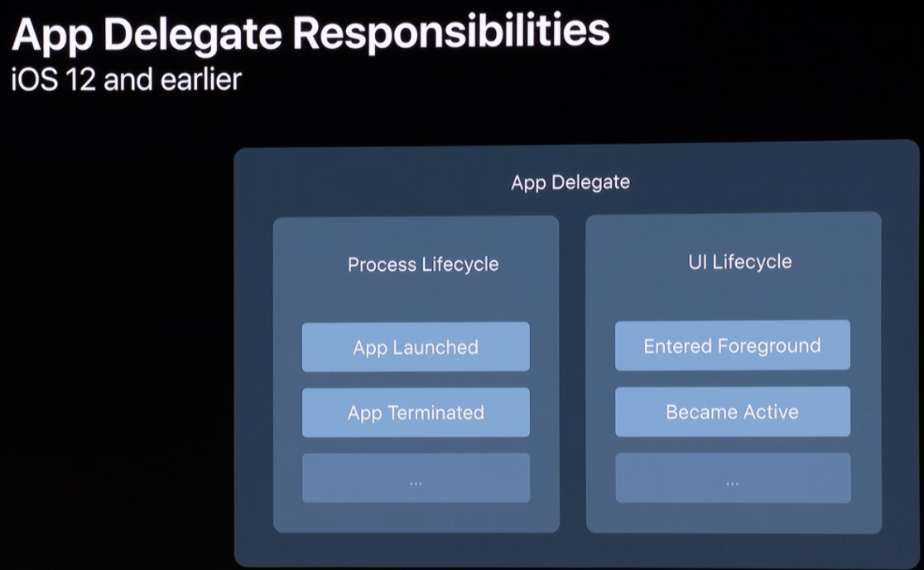The height and width of the screenshot is (570, 924).
Task: Click the Process Lifecycle heading
Action: (x=423, y=264)
